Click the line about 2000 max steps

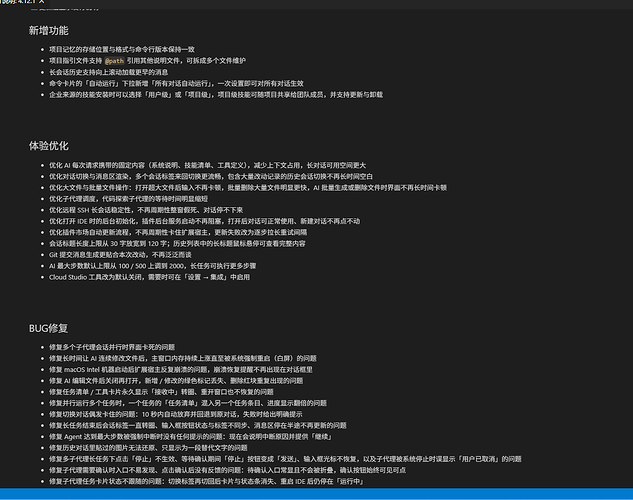click(x=153, y=266)
